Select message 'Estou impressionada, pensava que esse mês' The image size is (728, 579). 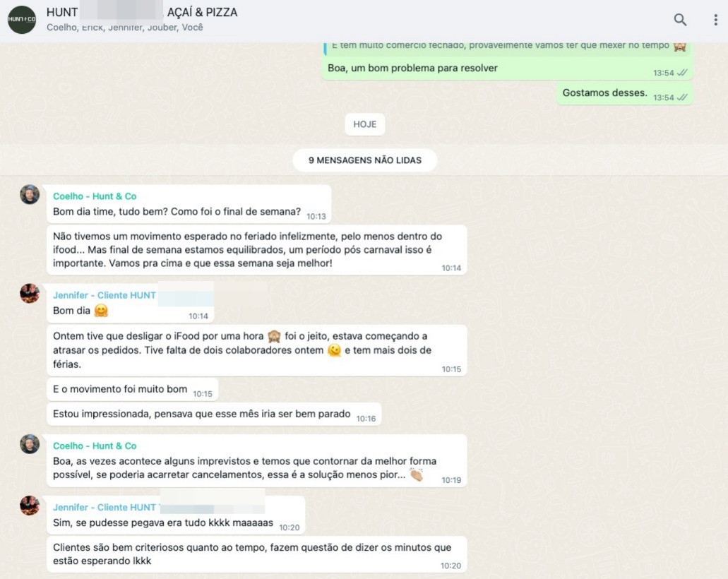point(214,414)
